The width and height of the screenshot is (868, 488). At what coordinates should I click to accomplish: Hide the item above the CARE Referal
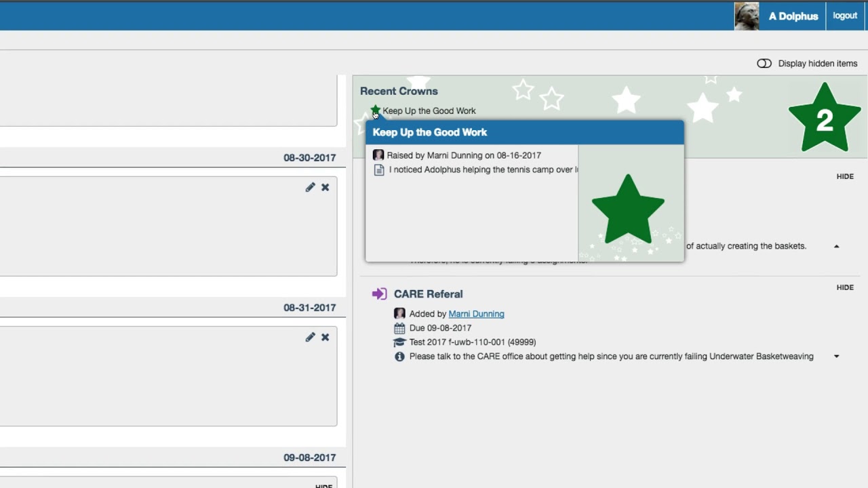click(845, 176)
